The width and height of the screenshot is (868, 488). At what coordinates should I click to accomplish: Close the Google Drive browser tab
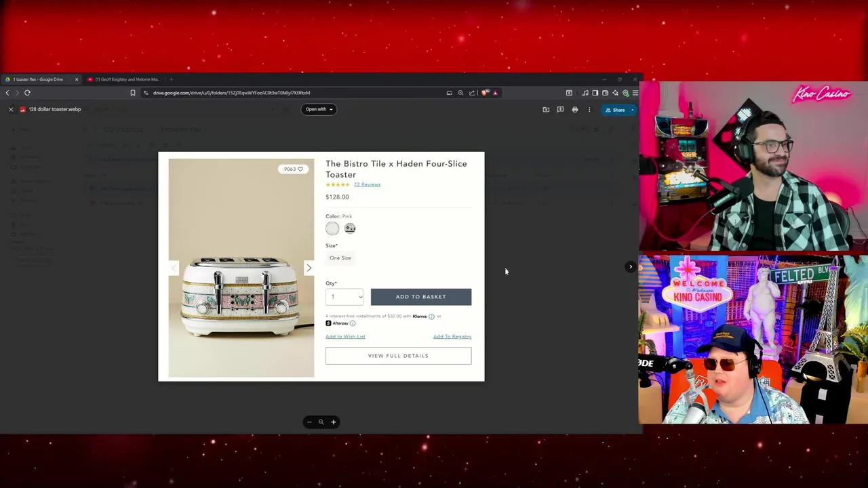tap(76, 79)
